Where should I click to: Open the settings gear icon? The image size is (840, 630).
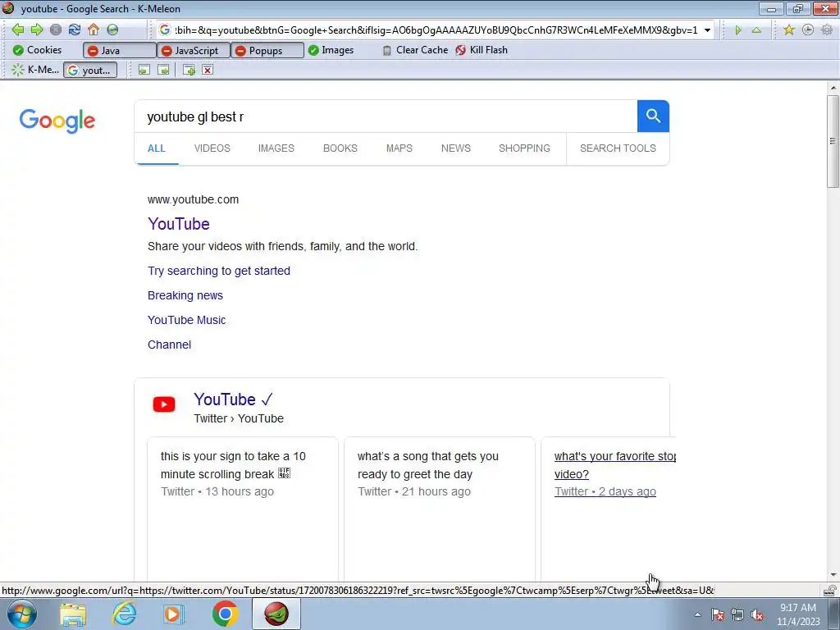pos(827,30)
